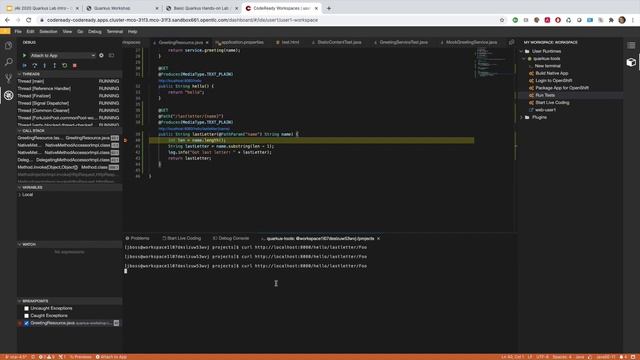640x360 pixels.
Task: Step out in debug toolbar
Action: tap(54, 65)
